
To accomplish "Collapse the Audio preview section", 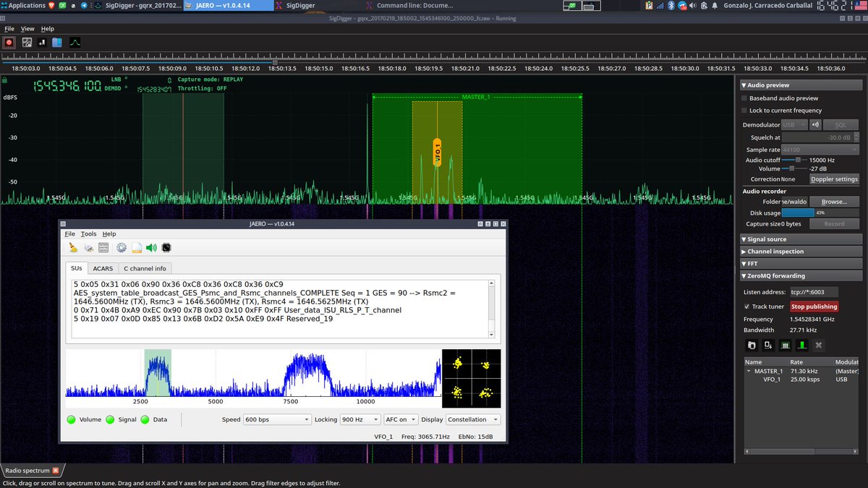I will click(x=801, y=85).
